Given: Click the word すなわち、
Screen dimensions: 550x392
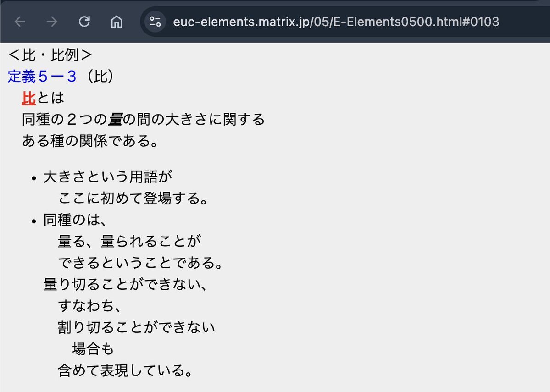Looking at the screenshot, I should click(89, 306).
